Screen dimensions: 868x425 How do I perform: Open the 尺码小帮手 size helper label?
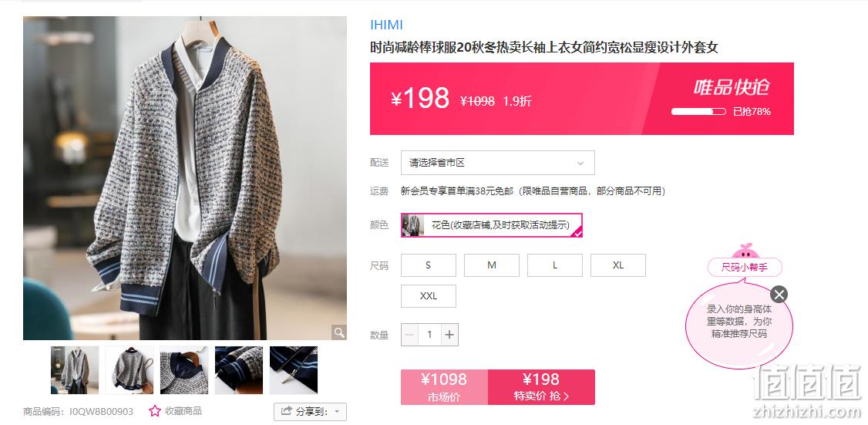click(745, 268)
